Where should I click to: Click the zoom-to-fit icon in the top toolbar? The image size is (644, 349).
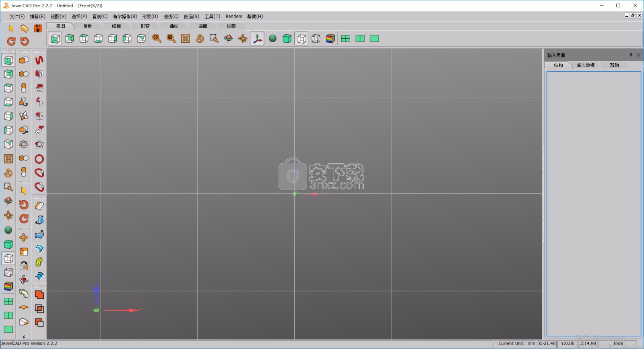point(186,38)
